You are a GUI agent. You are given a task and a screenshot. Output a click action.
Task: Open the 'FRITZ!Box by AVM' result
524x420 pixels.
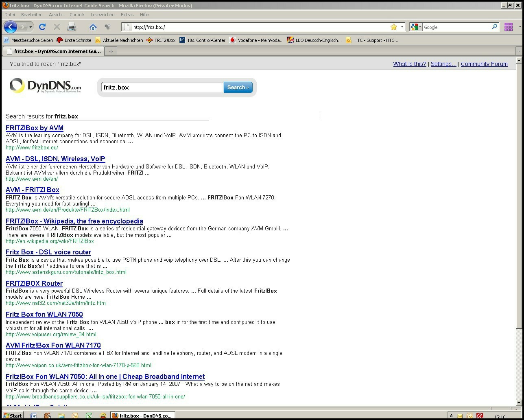coord(35,128)
